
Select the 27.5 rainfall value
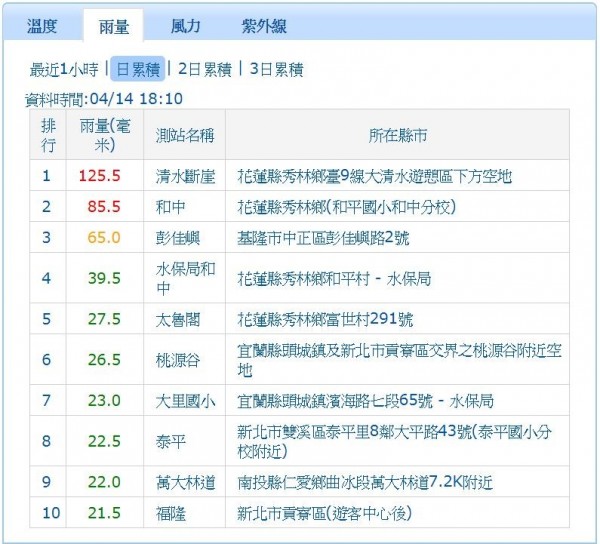point(104,319)
